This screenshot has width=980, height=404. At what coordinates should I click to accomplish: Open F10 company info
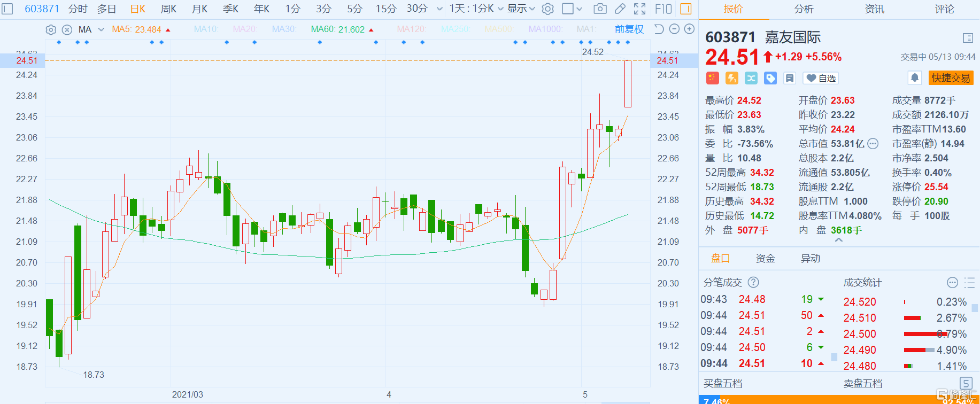point(663,9)
